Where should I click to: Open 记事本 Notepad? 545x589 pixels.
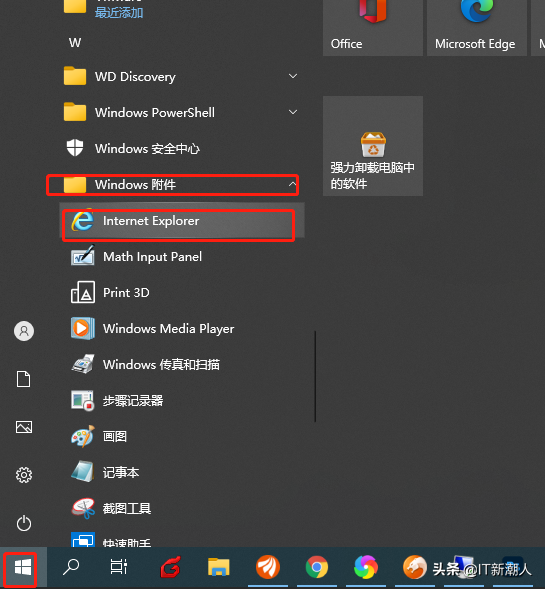pyautogui.click(x=182, y=473)
